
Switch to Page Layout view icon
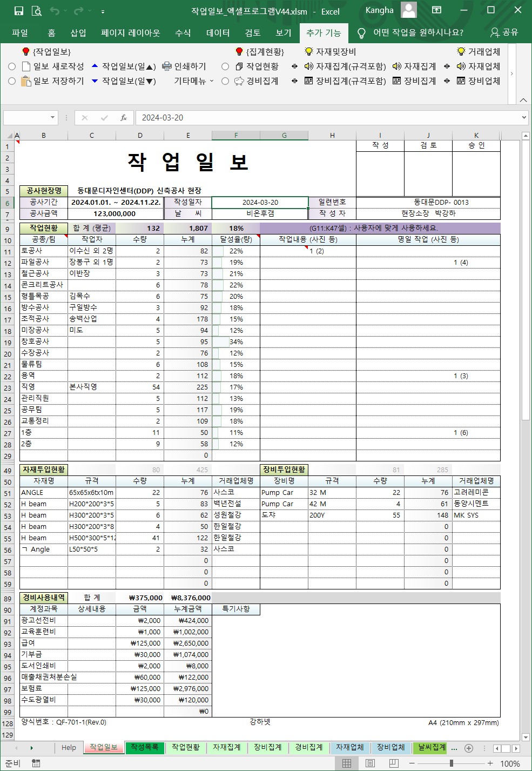click(x=370, y=763)
